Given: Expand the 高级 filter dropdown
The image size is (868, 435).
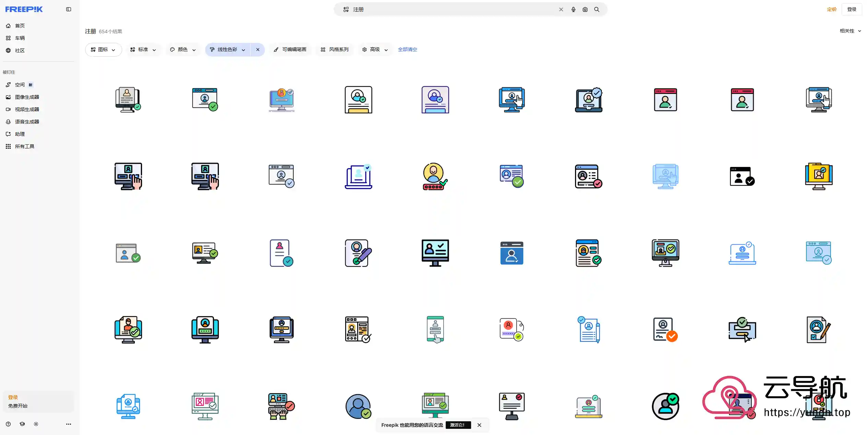Looking at the screenshot, I should [x=375, y=50].
